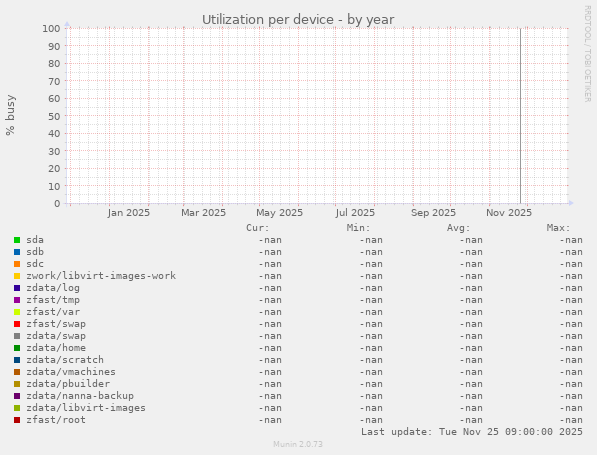Select the zfast/var label
Screen dimensions: 597x455
click(x=53, y=312)
